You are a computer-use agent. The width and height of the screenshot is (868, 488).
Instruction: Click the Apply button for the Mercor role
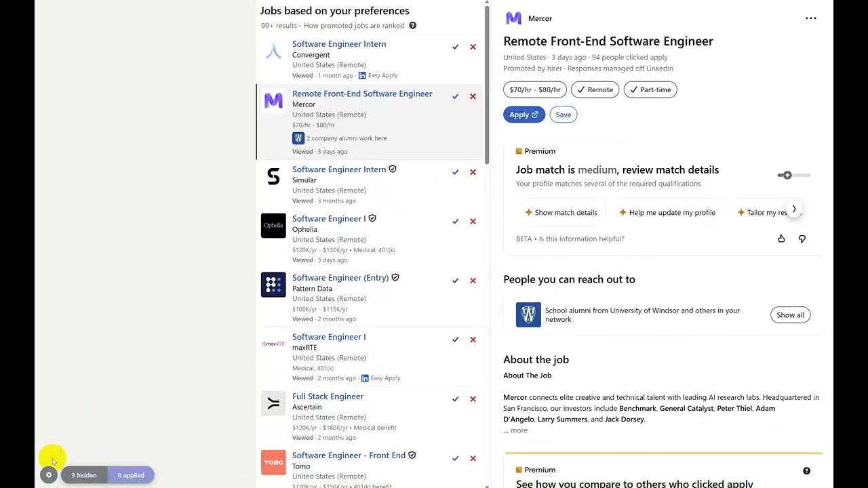(524, 114)
